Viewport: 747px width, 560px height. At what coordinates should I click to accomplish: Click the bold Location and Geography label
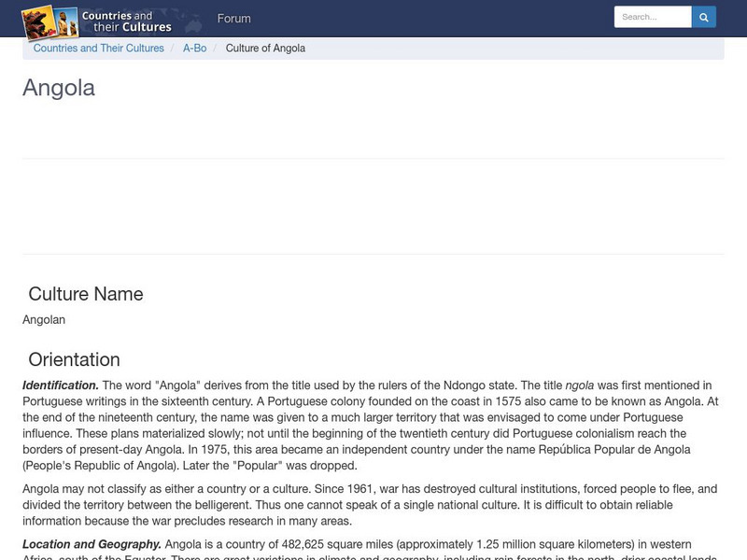(92, 544)
